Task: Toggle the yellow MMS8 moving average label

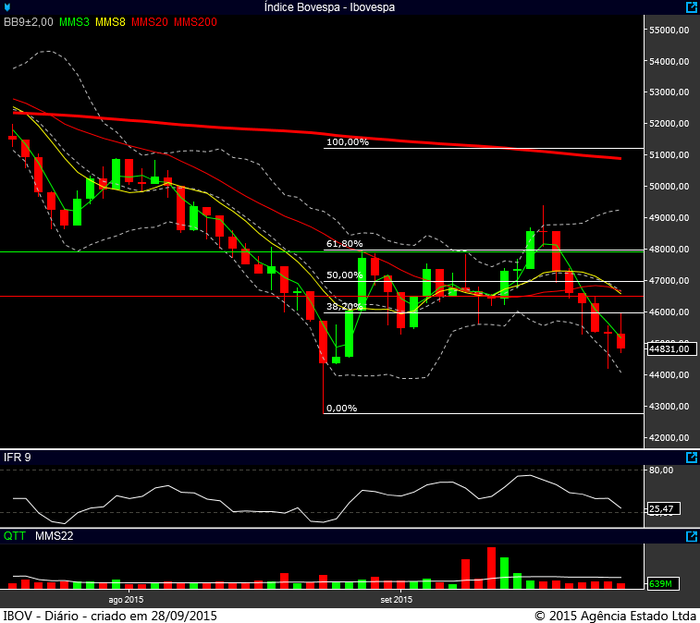Action: (111, 21)
